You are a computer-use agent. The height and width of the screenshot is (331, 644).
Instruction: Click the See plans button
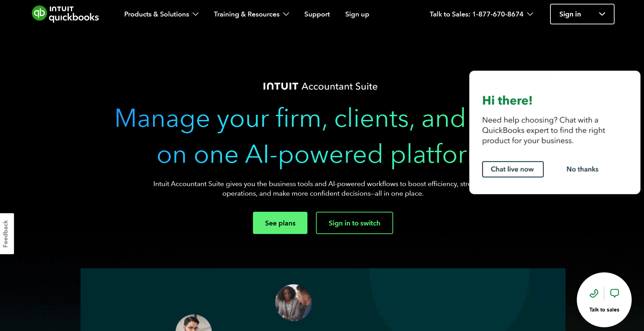(x=280, y=223)
